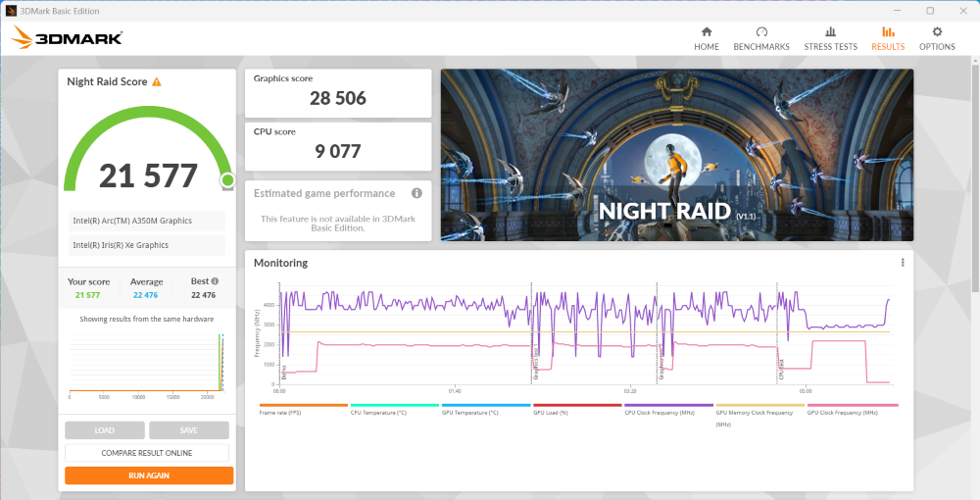The image size is (980, 500).
Task: Click the Save button
Action: coord(189,430)
